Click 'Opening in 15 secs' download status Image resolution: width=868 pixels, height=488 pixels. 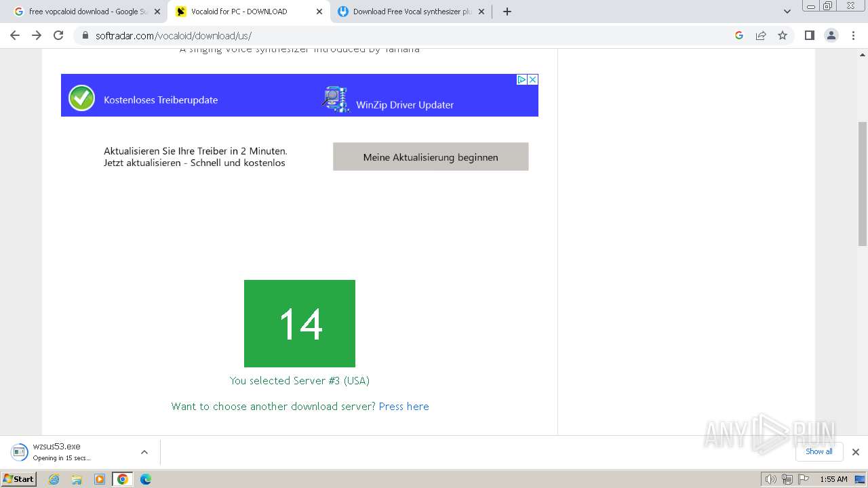click(x=62, y=458)
